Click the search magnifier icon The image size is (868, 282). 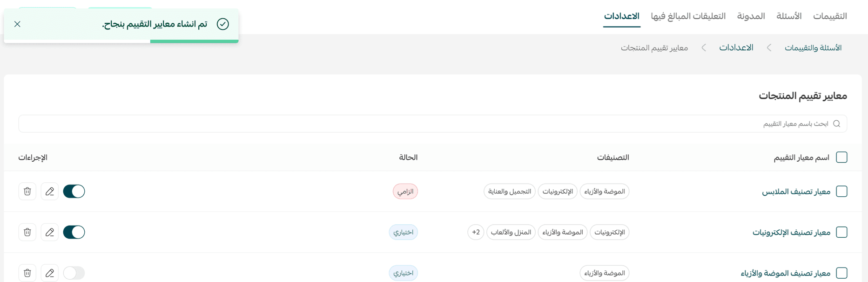point(836,124)
